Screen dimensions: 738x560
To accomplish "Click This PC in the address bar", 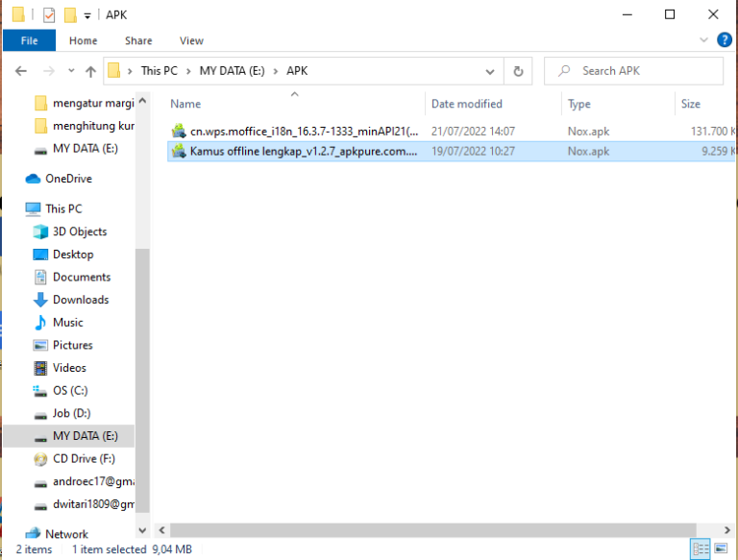I will click(x=160, y=70).
